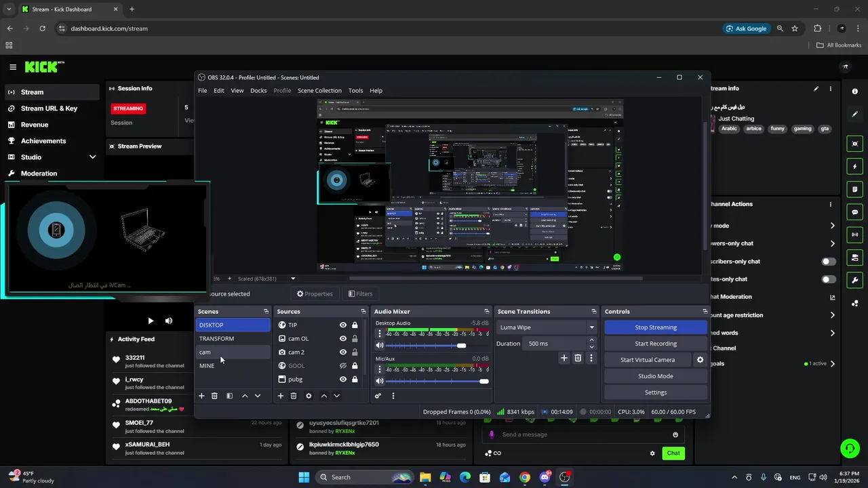This screenshot has height=488, width=868.
Task: Open virtual camera settings gear
Action: (701, 360)
